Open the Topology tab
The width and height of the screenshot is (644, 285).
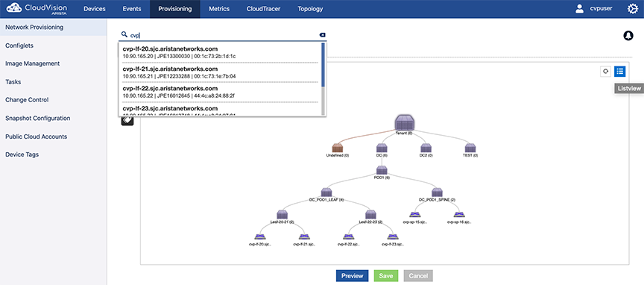pos(310,9)
